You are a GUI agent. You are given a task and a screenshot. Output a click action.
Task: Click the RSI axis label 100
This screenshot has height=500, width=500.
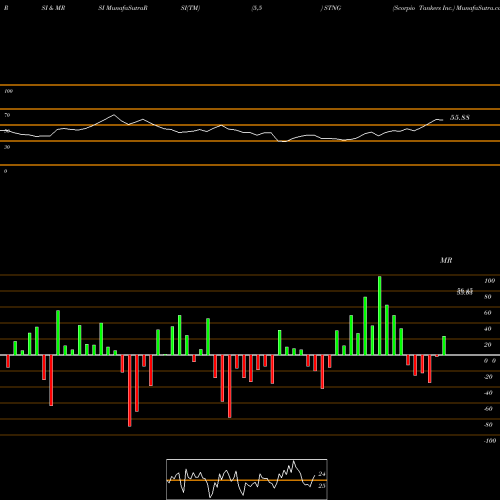9,91
